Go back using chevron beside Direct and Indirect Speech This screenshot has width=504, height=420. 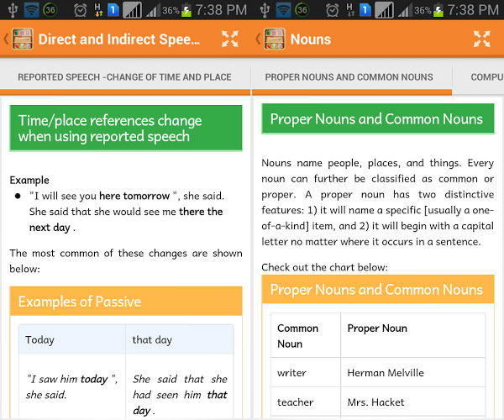tap(6, 39)
